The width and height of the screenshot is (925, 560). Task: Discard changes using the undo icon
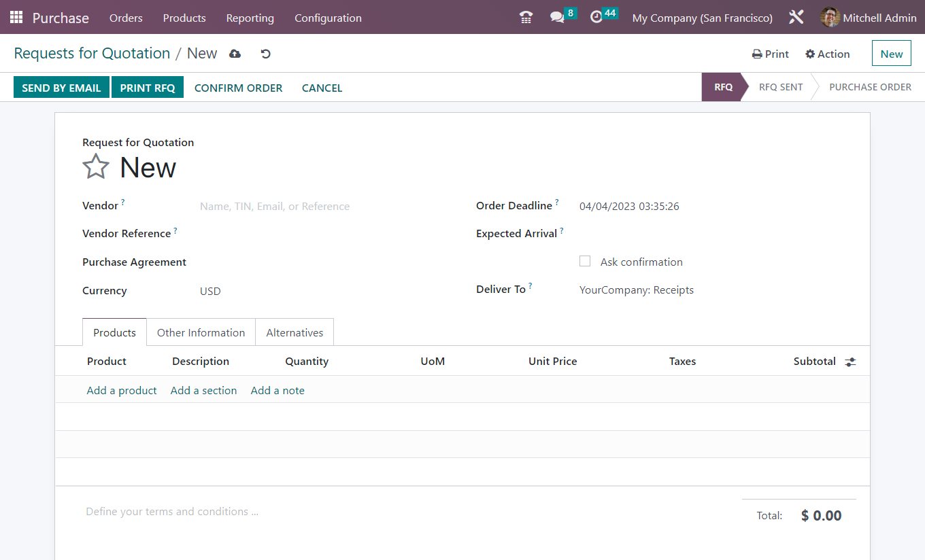click(265, 53)
